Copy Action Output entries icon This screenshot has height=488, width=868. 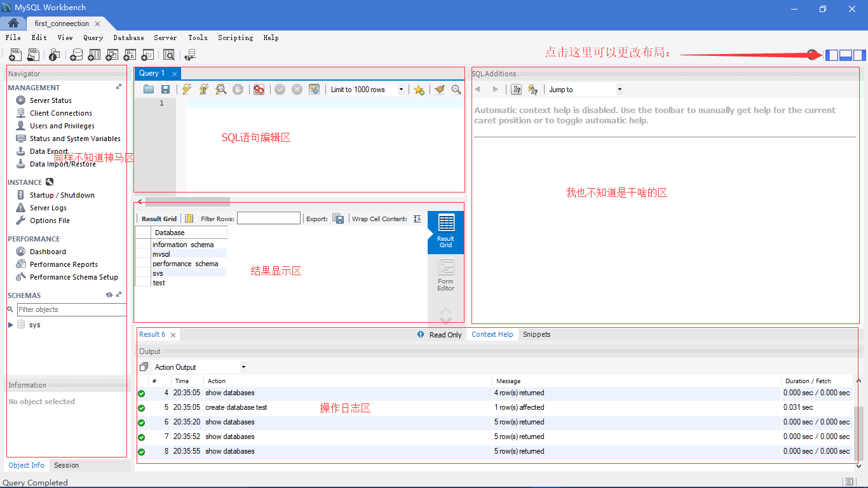[x=144, y=367]
